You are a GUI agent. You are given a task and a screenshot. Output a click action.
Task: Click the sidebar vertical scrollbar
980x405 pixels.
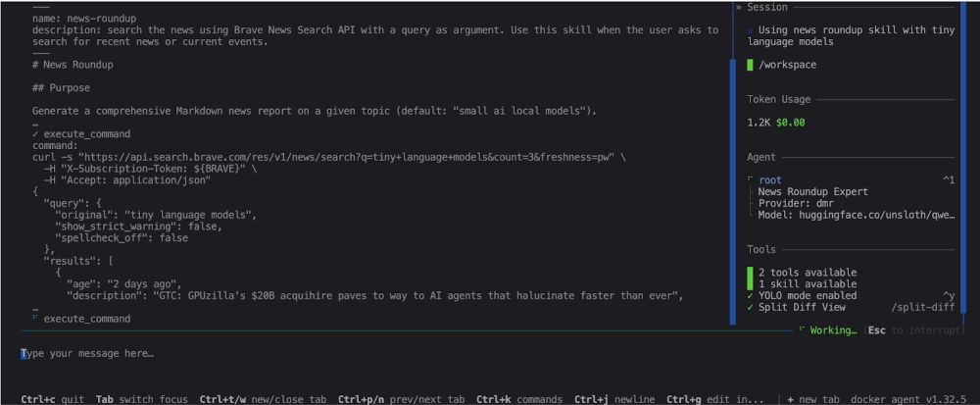[x=732, y=186]
